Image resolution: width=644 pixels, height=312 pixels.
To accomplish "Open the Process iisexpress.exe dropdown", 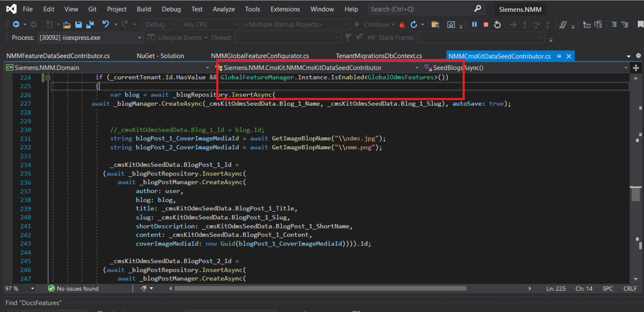I will click(x=139, y=38).
